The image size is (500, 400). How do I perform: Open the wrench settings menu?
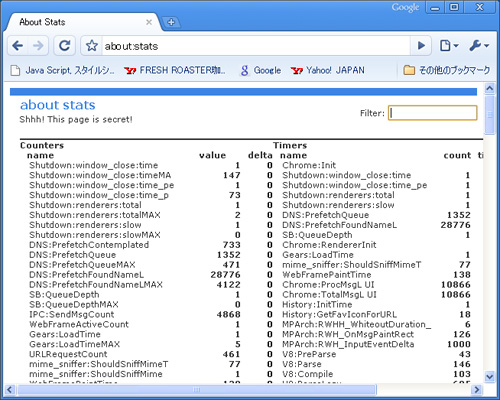point(479,46)
